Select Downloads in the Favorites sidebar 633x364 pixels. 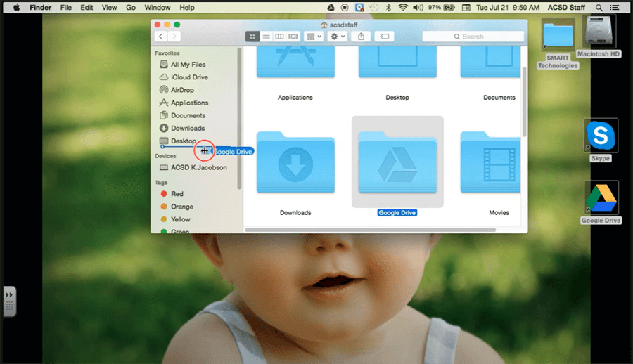coord(187,128)
